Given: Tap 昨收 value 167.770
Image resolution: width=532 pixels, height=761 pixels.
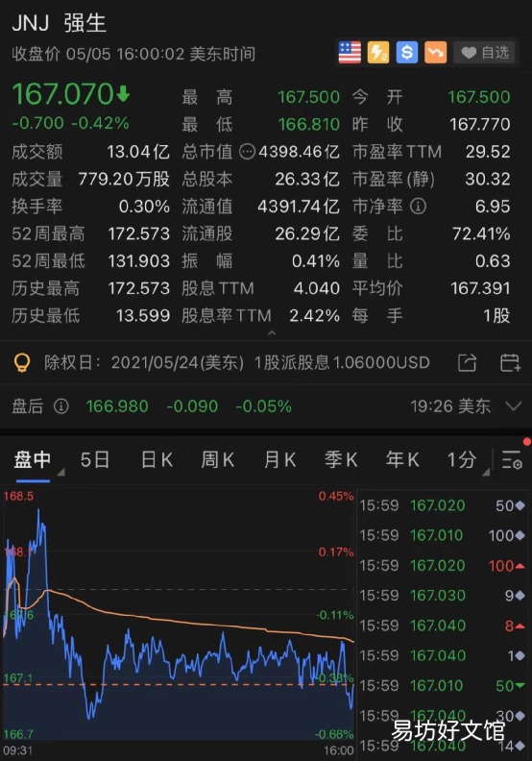Looking at the screenshot, I should coord(479,125).
